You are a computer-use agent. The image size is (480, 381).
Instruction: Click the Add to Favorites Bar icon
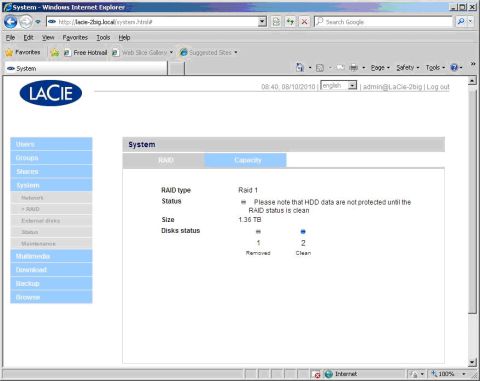tap(55, 52)
